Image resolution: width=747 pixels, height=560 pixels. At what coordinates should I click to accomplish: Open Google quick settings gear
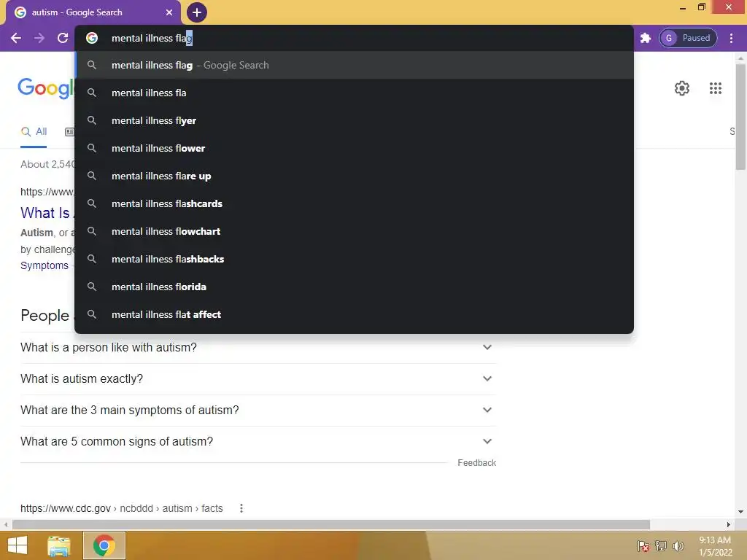(x=682, y=88)
